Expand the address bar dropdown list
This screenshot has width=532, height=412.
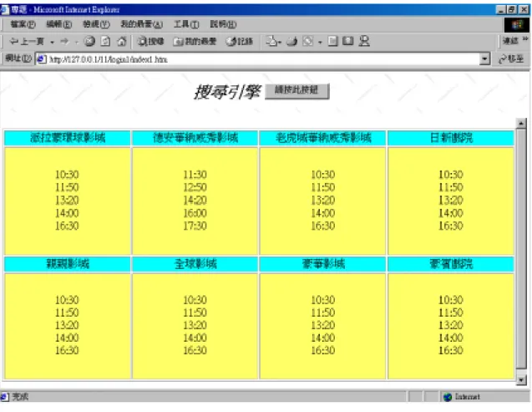pyautogui.click(x=485, y=59)
